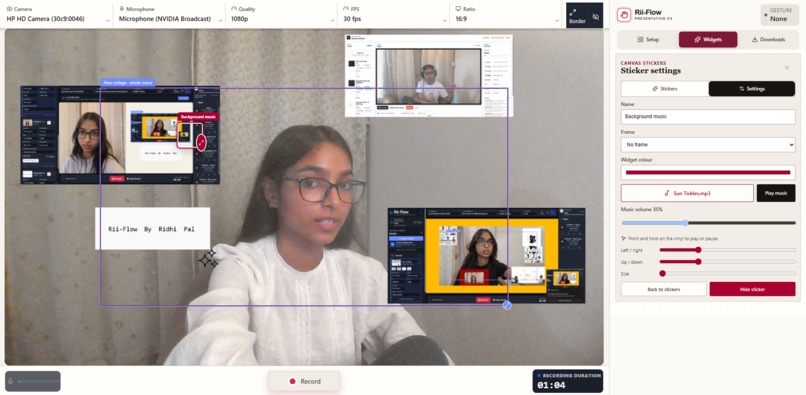Select the dark Rii-Flow screenshot with yellow frame
Screen dimensions: 806x395
pyautogui.click(x=486, y=256)
